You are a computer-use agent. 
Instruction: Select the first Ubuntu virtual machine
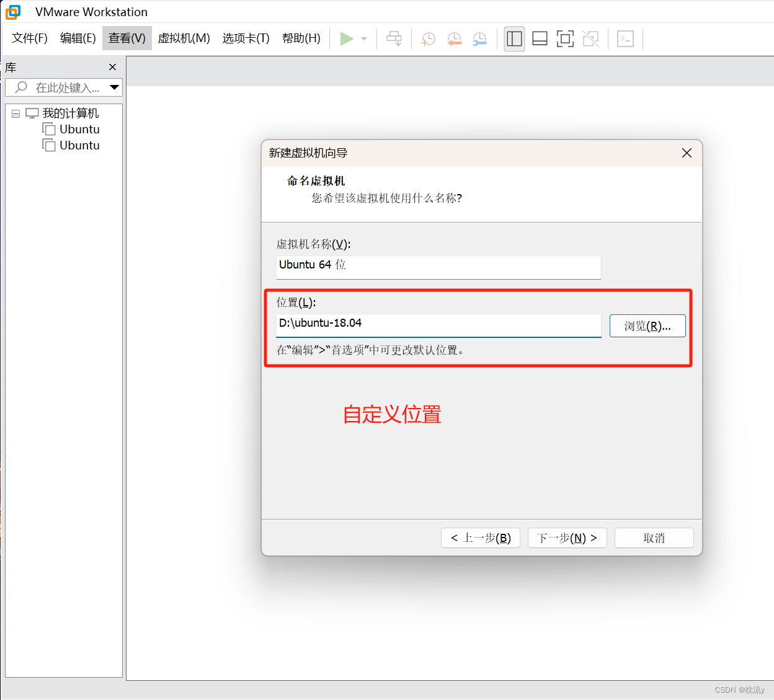pyautogui.click(x=79, y=129)
